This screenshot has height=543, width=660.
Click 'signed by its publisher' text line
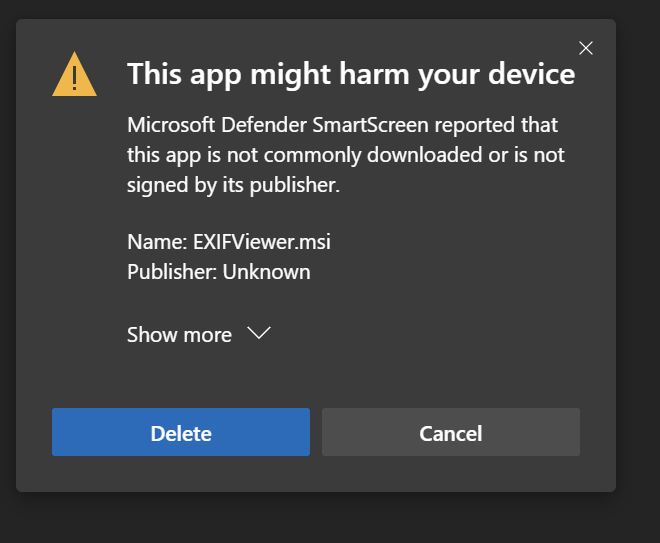pyautogui.click(x=233, y=185)
